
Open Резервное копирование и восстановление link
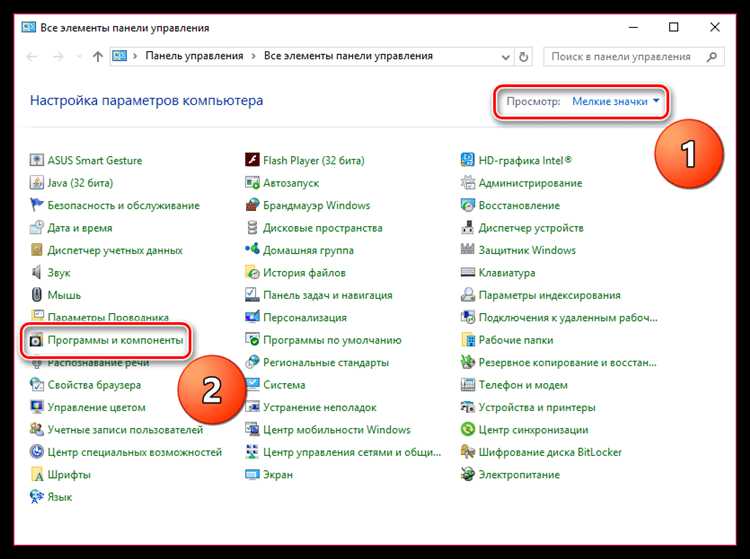pos(568,362)
